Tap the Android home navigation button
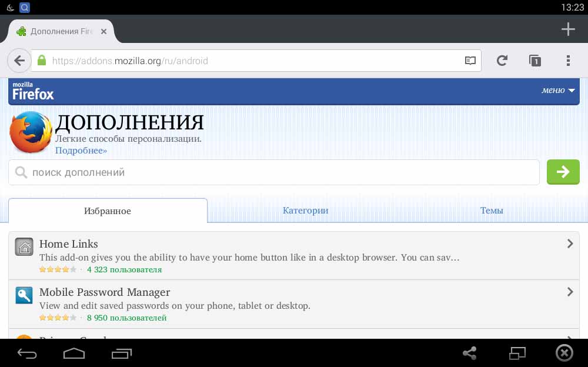The image size is (588, 367). point(74,353)
